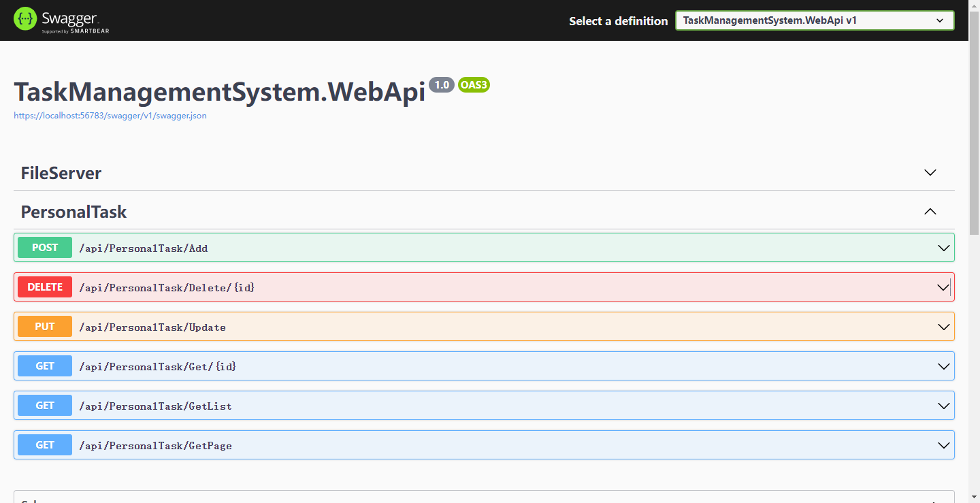The width and height of the screenshot is (980, 503).
Task: Click the green OAS3 badge
Action: (x=474, y=84)
